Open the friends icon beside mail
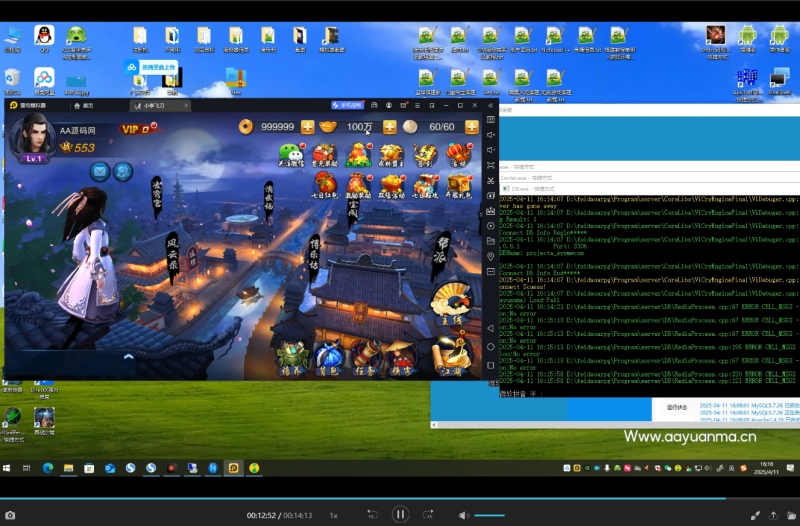Screen dimensions: 800x526 point(123,172)
